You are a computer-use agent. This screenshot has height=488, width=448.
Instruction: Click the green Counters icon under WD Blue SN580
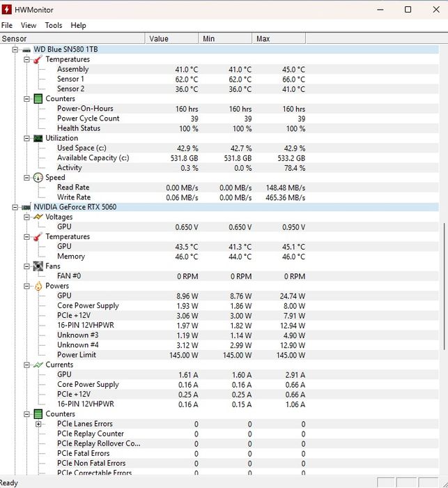coord(38,99)
